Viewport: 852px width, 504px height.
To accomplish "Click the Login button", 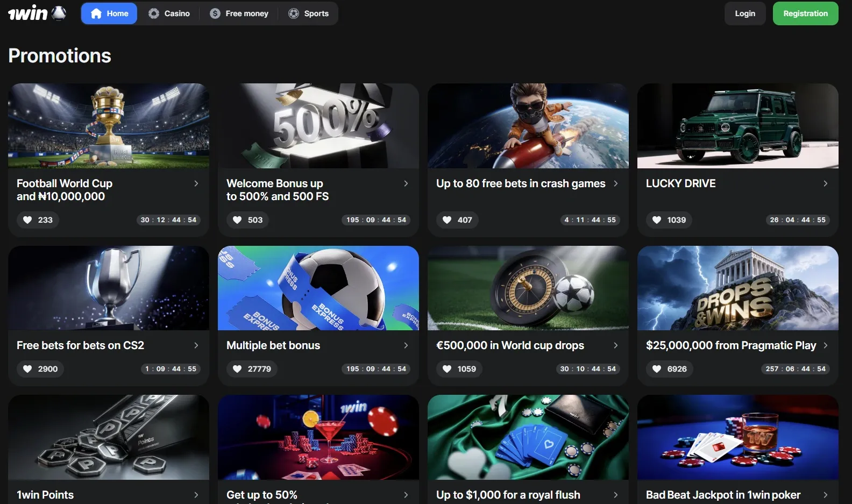I will (x=745, y=13).
